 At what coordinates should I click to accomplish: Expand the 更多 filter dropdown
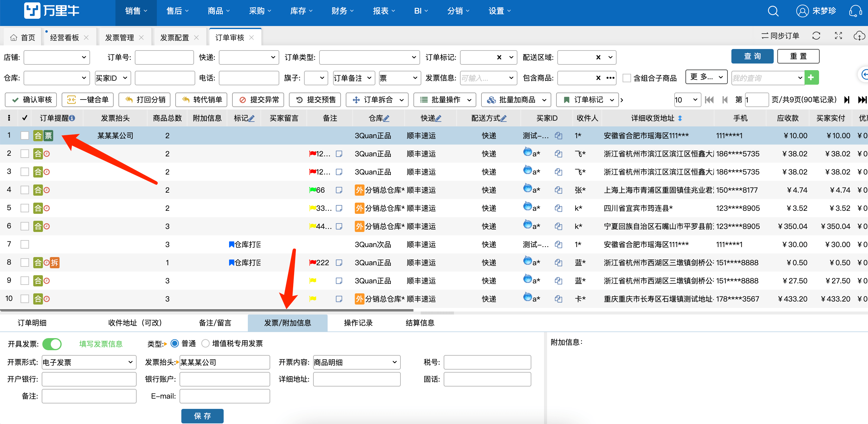(x=706, y=77)
